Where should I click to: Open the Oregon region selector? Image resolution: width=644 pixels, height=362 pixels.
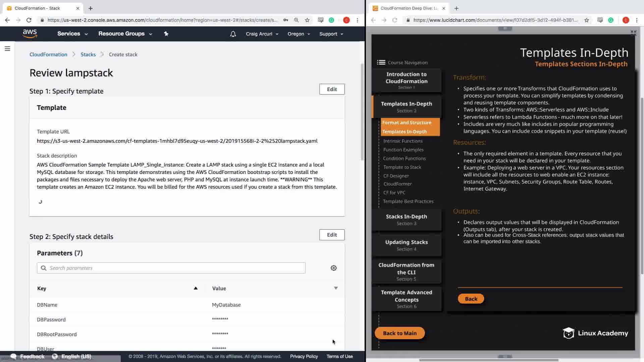coord(299,34)
